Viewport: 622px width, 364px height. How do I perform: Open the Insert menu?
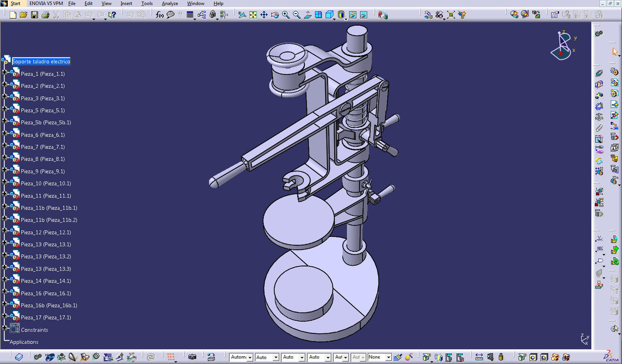[x=126, y=3]
